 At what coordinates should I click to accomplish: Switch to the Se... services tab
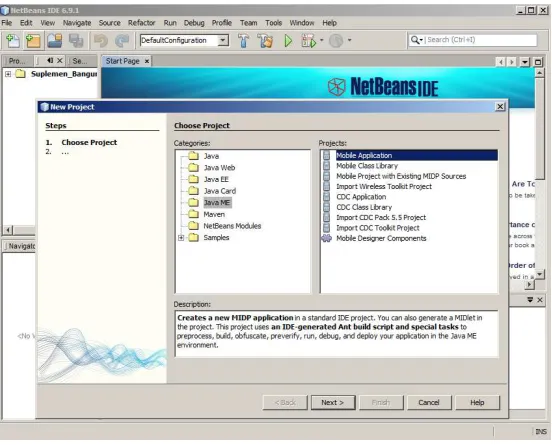(80, 61)
